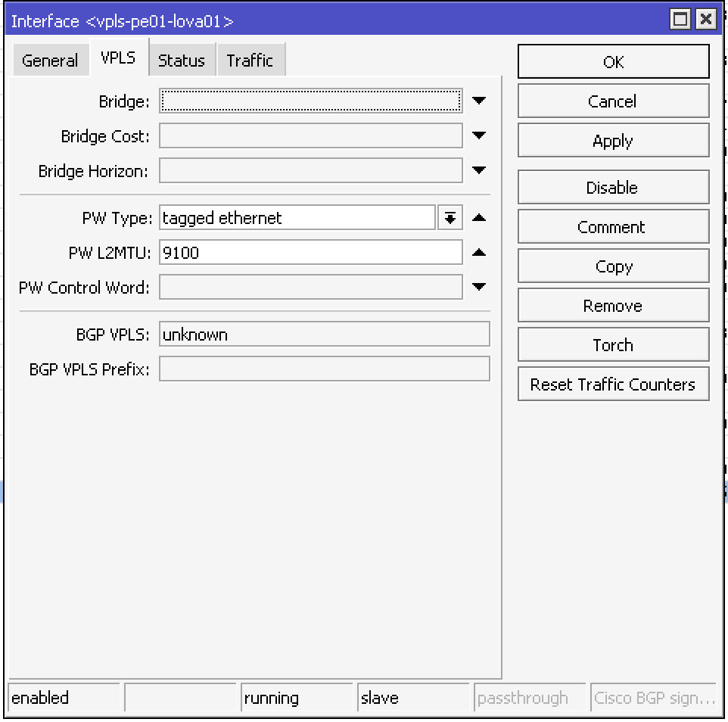
Task: Click into the PW L2MTU field
Action: click(x=310, y=253)
